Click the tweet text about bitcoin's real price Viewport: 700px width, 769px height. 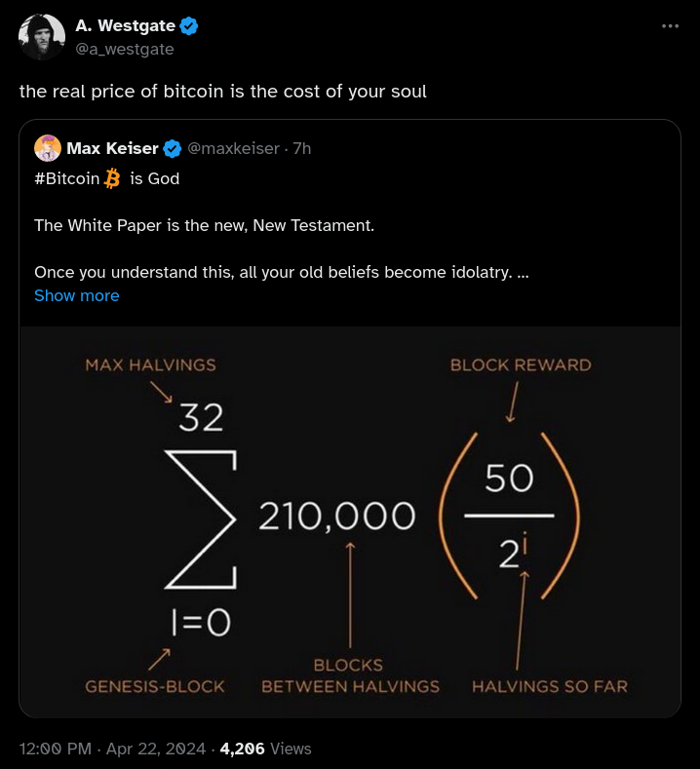(x=222, y=92)
